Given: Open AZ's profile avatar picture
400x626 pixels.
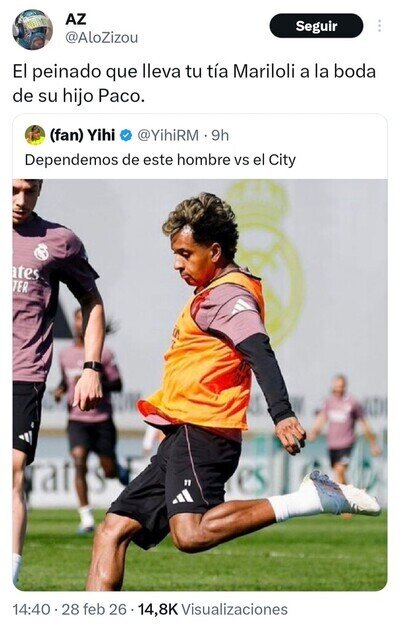Looking at the screenshot, I should (32, 30).
